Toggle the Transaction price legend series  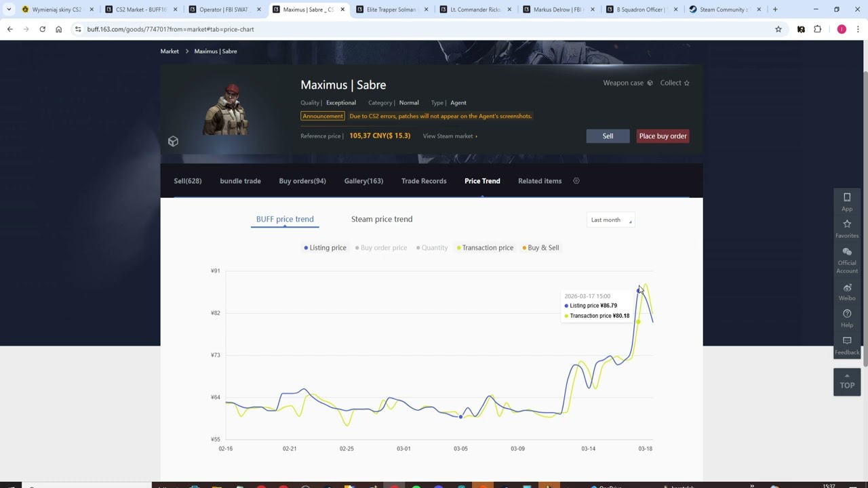click(485, 247)
